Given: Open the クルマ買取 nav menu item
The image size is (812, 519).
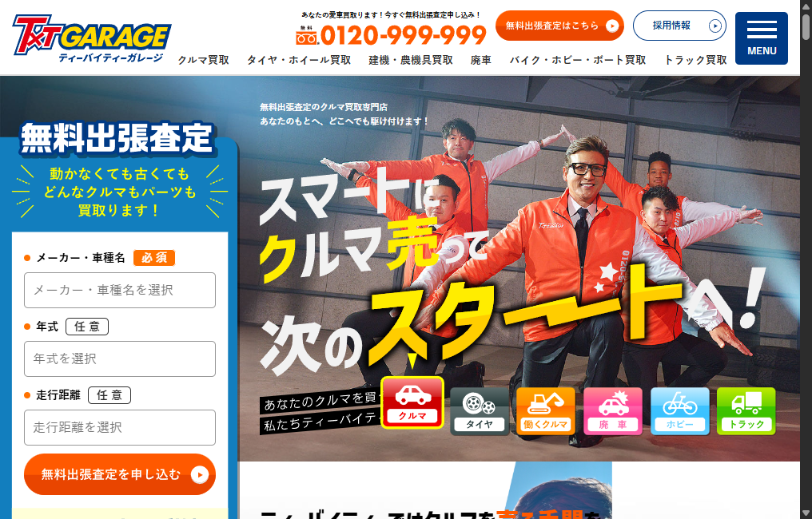Looking at the screenshot, I should click(x=204, y=60).
